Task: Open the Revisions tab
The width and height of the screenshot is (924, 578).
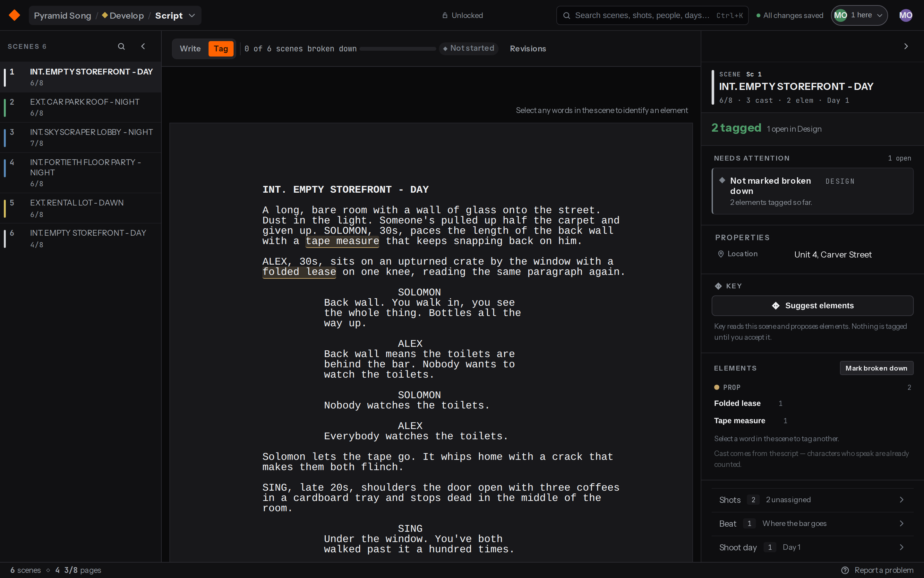Action: click(528, 48)
